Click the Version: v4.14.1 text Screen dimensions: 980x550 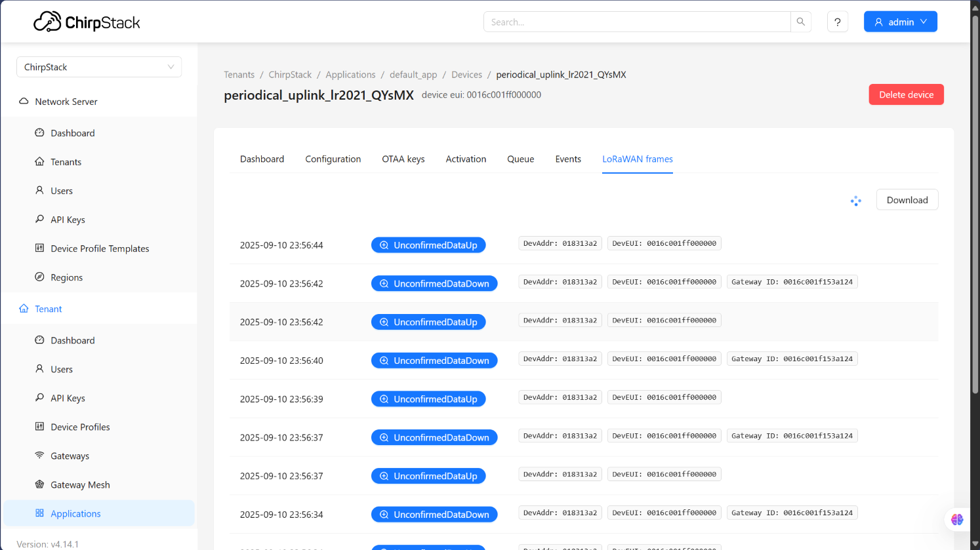(x=47, y=544)
